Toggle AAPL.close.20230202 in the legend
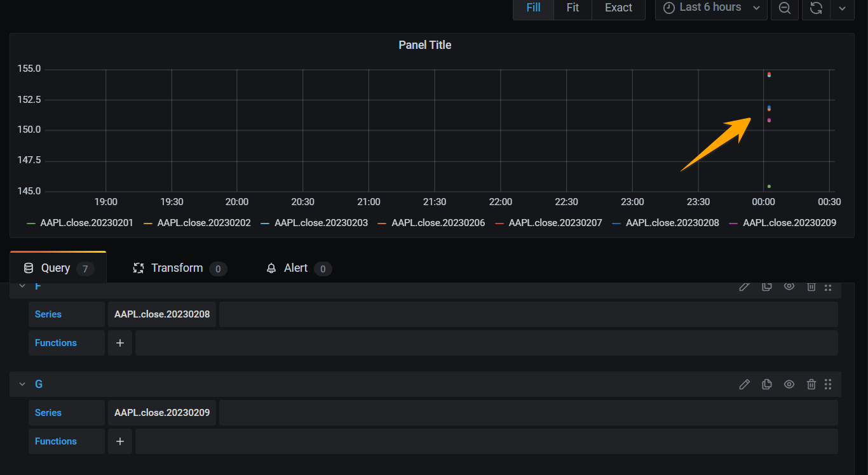868x475 pixels. point(204,223)
